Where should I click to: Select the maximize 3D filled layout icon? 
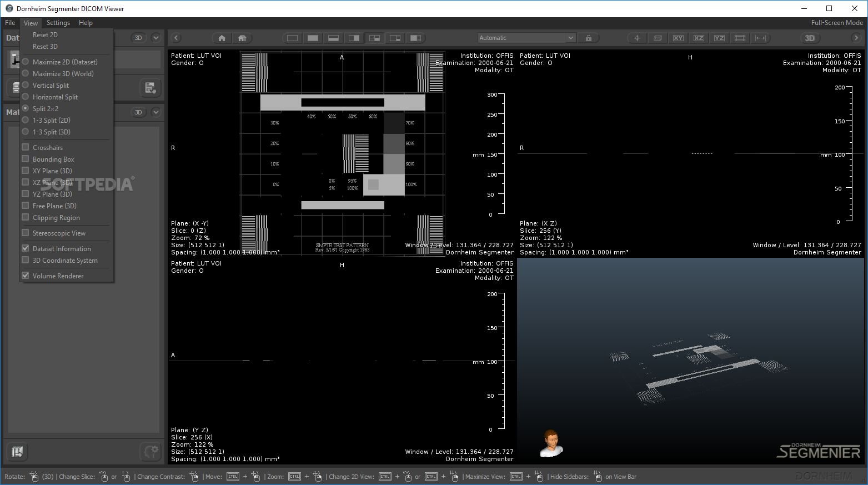(x=313, y=38)
